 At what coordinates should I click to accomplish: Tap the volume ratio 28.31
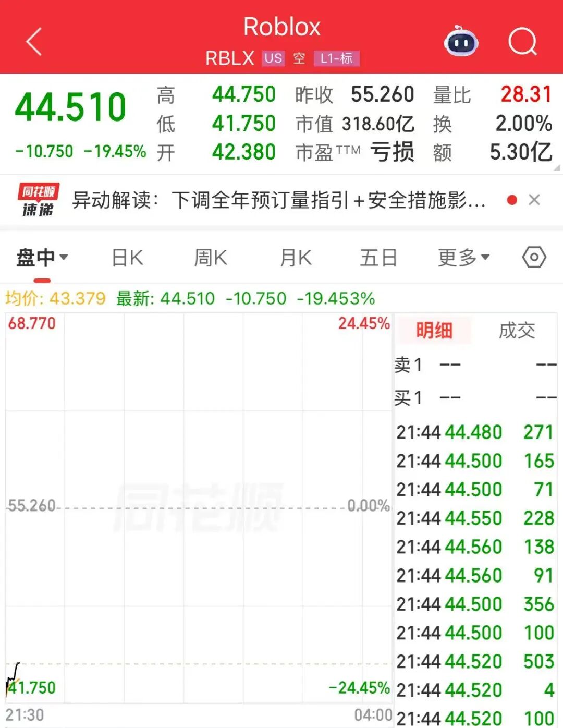526,94
